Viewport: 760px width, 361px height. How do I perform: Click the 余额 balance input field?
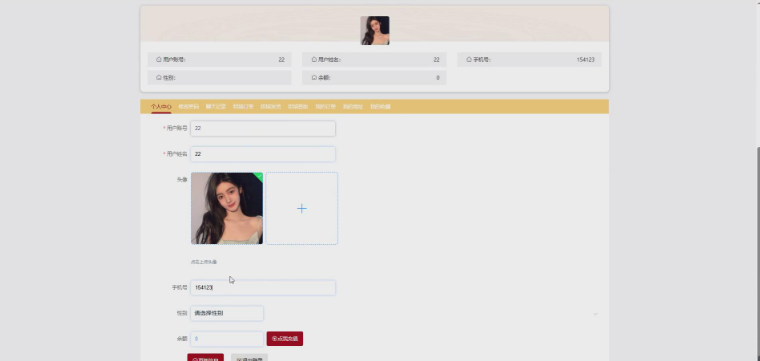point(227,339)
